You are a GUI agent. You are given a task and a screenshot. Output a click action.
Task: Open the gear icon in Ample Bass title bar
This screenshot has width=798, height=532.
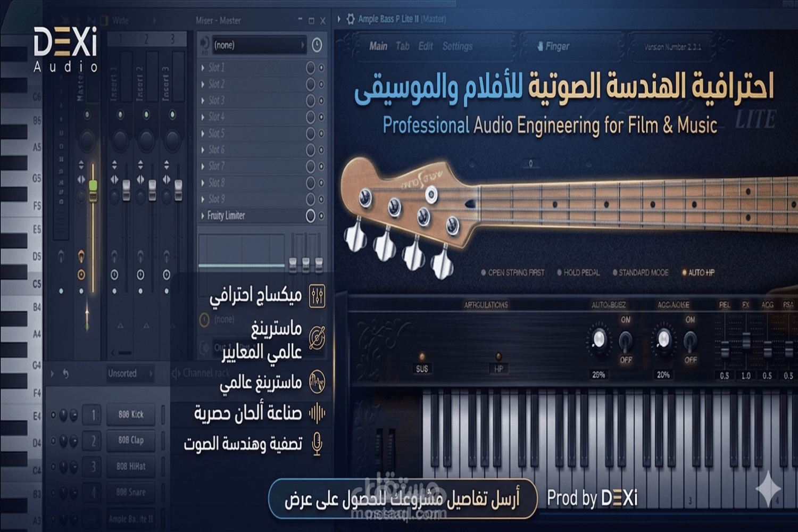tap(351, 19)
